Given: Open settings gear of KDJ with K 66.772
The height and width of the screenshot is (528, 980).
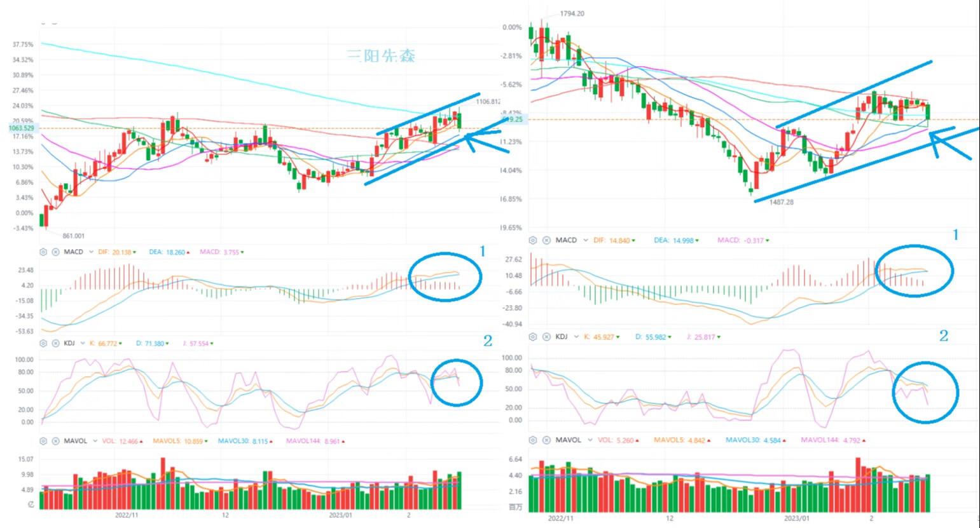Looking at the screenshot, I should [x=43, y=343].
